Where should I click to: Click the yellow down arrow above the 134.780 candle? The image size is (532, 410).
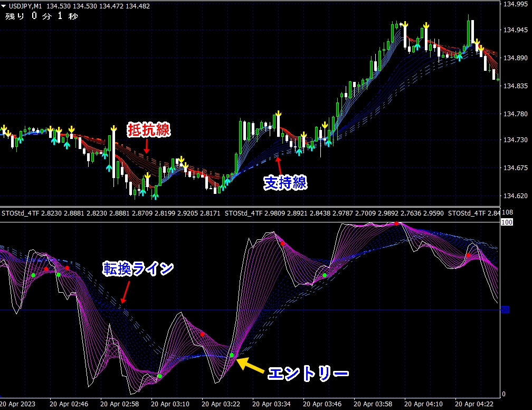point(278,114)
